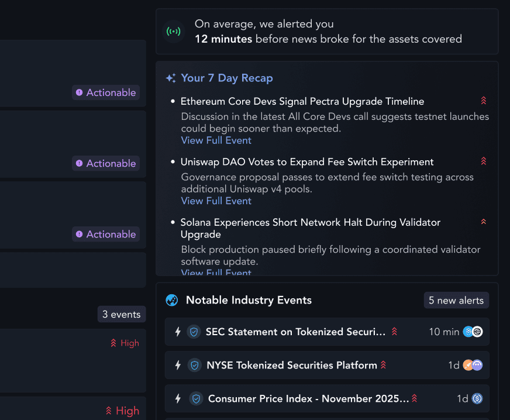The width and height of the screenshot is (510, 420).
Task: Click the 1d timestamp on Consumer Price Index row
Action: coord(463,398)
